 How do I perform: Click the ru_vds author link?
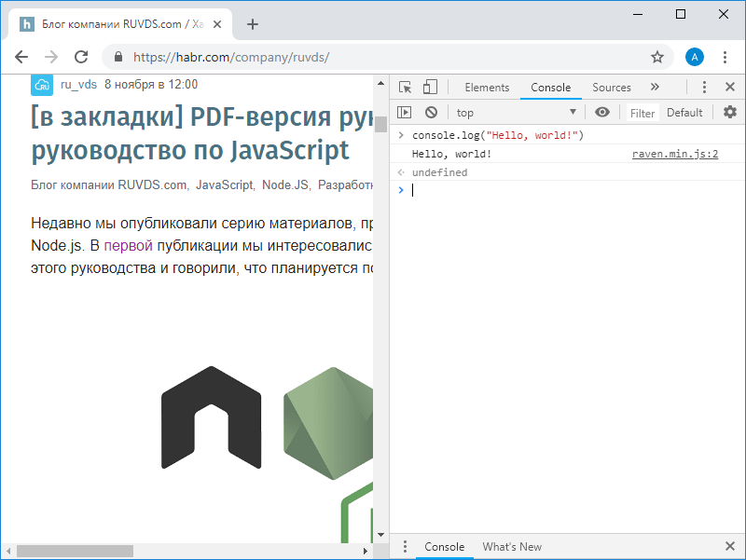(x=78, y=84)
